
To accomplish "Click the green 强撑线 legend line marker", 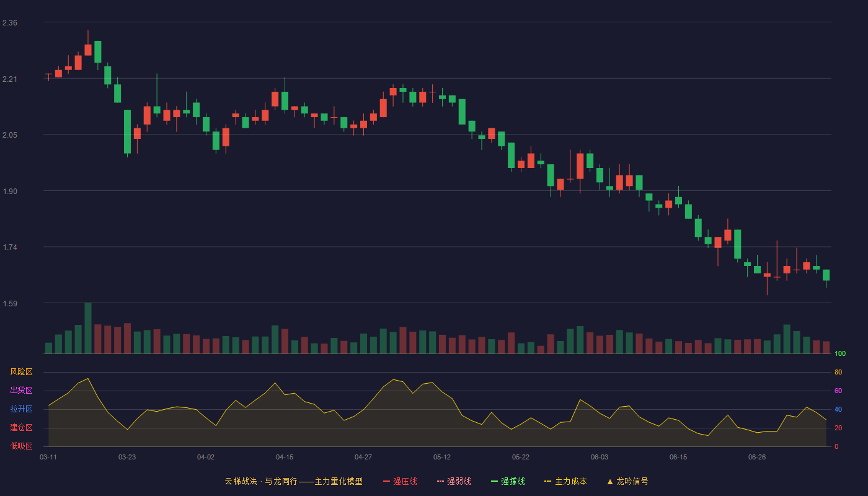I will [x=495, y=481].
